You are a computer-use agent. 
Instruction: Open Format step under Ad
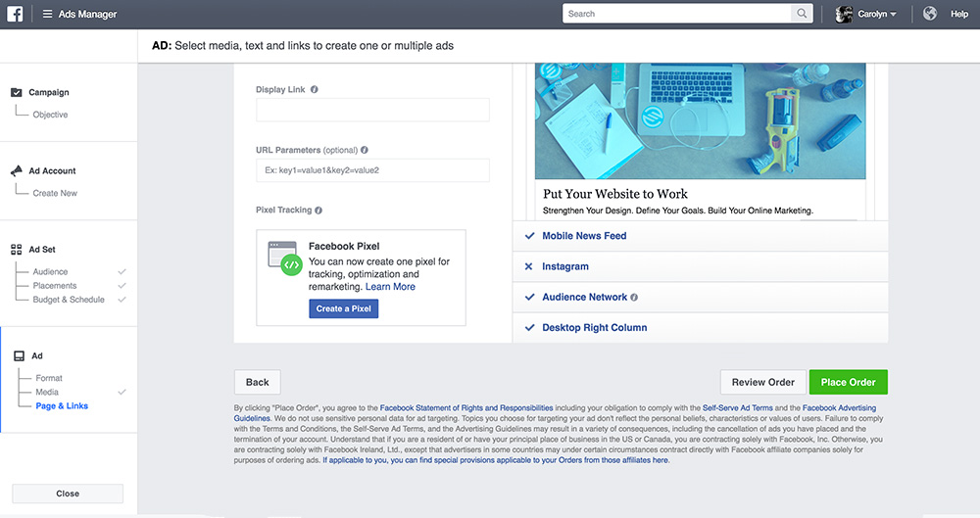[x=49, y=378]
